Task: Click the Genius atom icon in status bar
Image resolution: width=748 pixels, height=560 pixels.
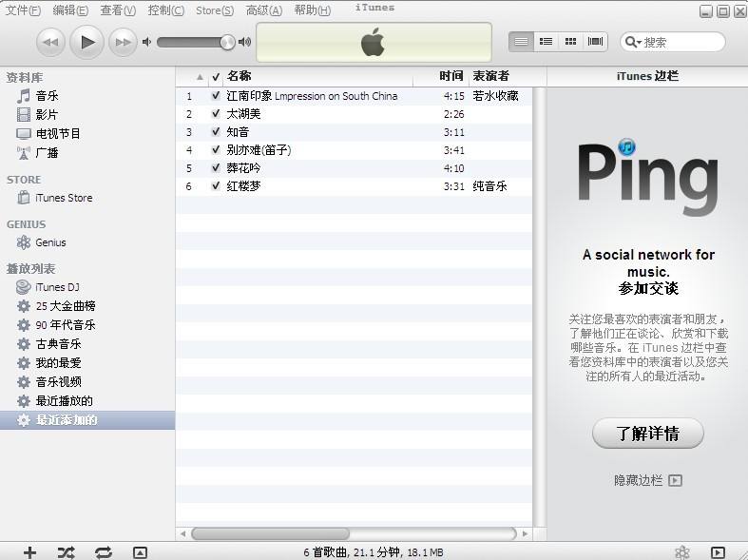Action: tap(682, 552)
